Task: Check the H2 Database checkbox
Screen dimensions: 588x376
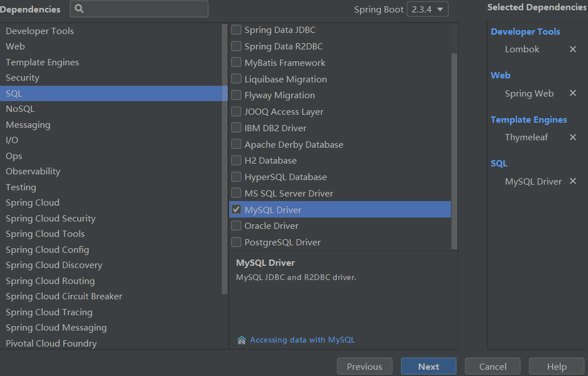Action: pyautogui.click(x=236, y=160)
